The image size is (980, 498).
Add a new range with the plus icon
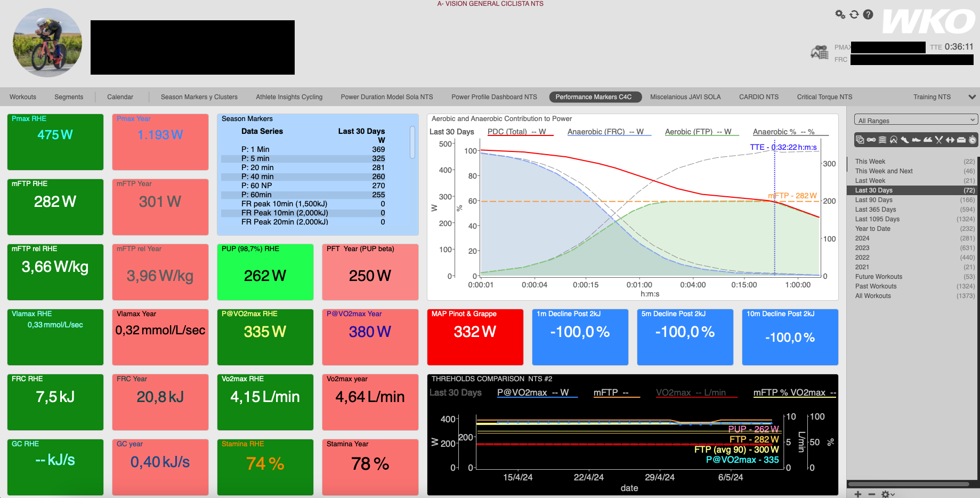[858, 494]
